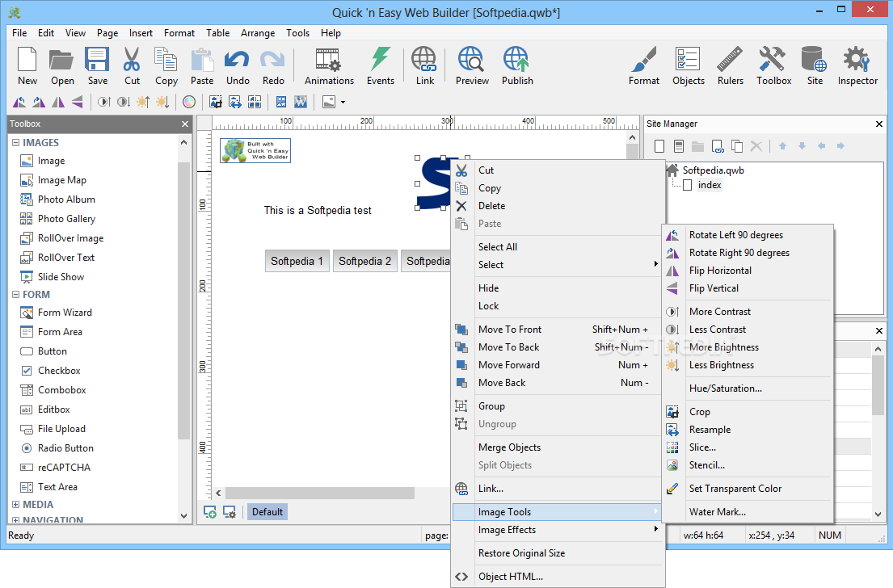Click the Softpedia 1 button on canvas

297,261
